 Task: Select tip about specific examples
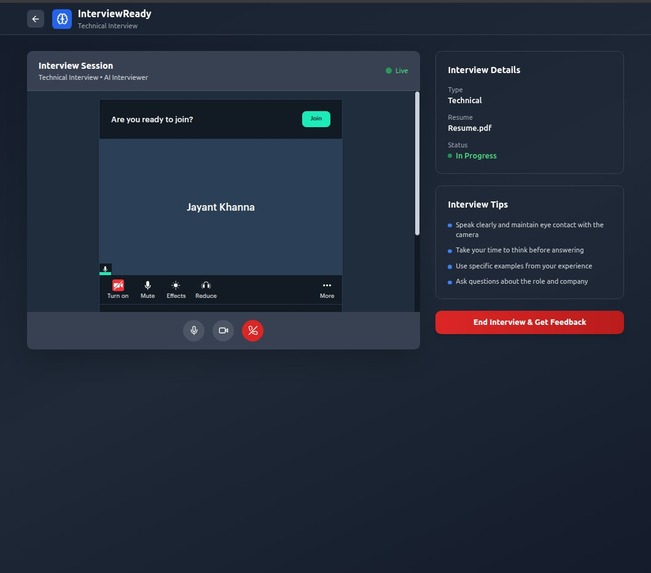point(524,266)
